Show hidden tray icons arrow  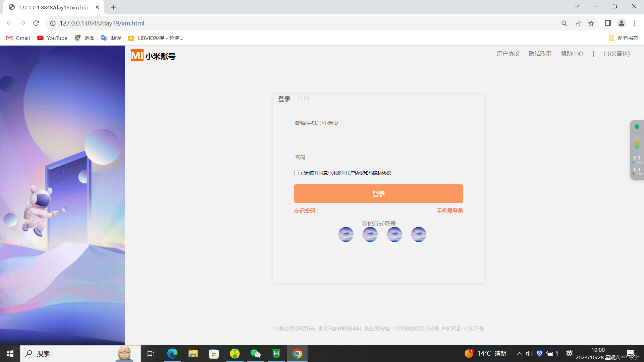pyautogui.click(x=519, y=353)
